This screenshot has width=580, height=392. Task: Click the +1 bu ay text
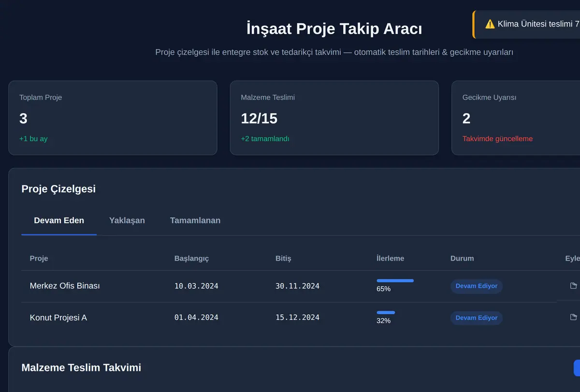coord(33,139)
